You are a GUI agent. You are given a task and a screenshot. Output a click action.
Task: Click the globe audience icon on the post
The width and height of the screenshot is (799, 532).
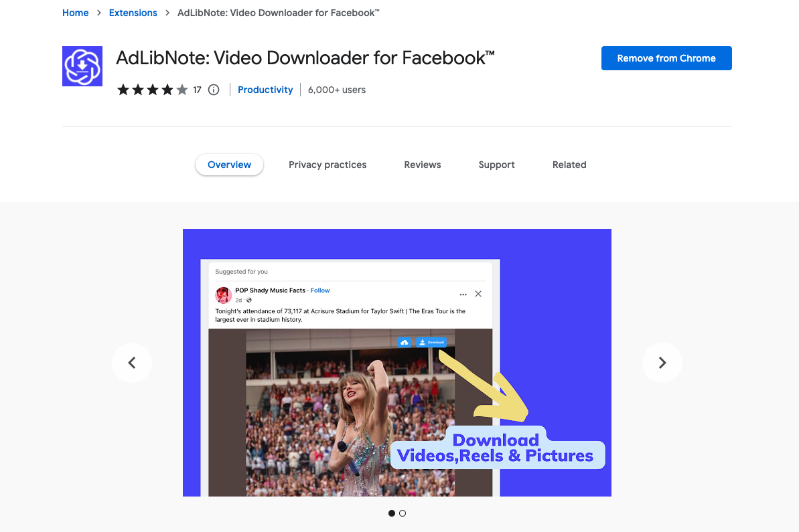coord(248,300)
